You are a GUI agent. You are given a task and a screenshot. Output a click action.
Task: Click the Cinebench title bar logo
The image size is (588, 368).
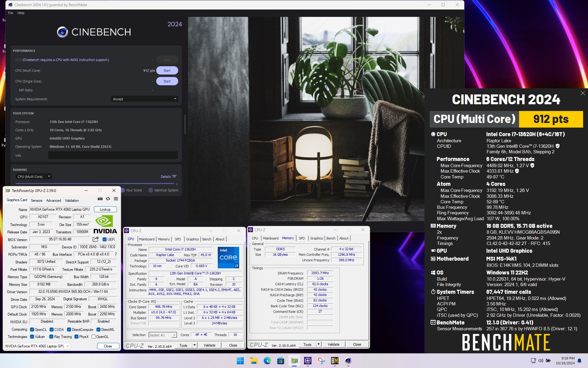tap(10, 5)
